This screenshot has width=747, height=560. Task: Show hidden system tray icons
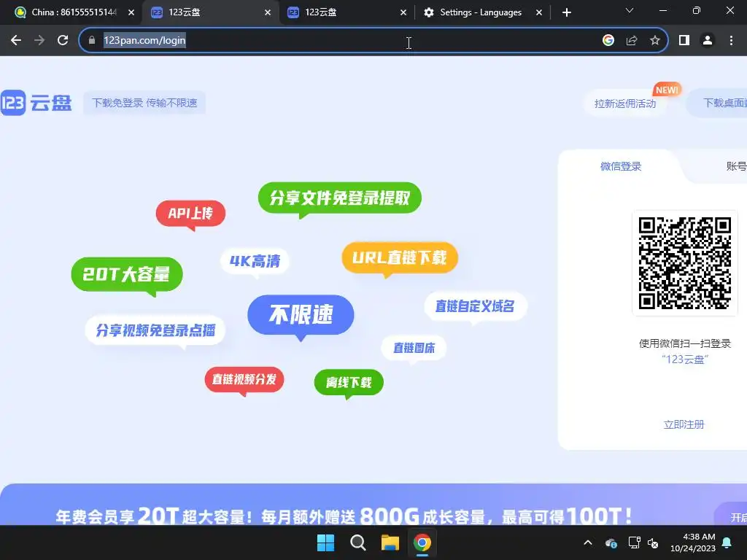click(588, 542)
